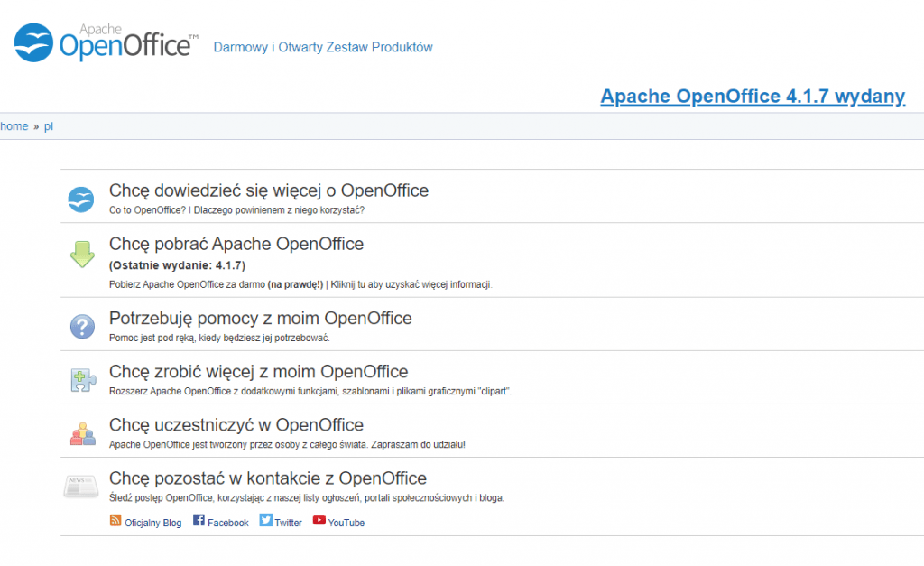Click the 'Chcę pobrać Apache OpenOffice' heading
The width and height of the screenshot is (924, 566).
(236, 244)
